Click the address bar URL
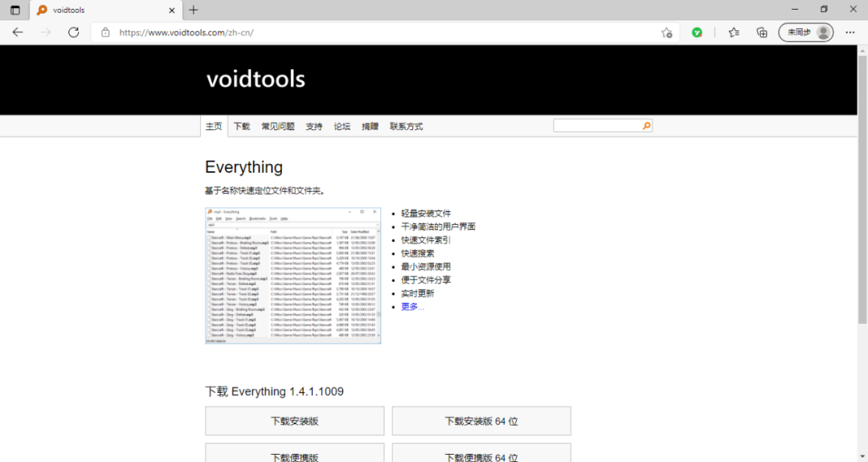The image size is (868, 462). coord(186,32)
